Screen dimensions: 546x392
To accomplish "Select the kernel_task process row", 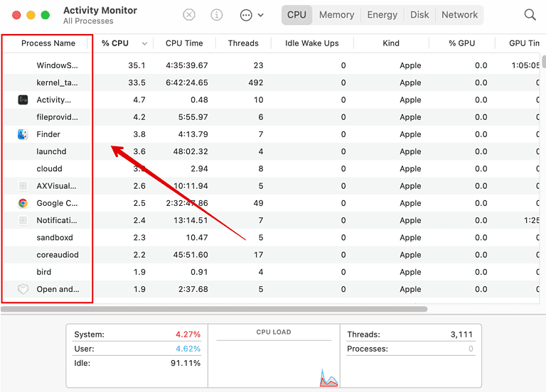I will 213,83.
